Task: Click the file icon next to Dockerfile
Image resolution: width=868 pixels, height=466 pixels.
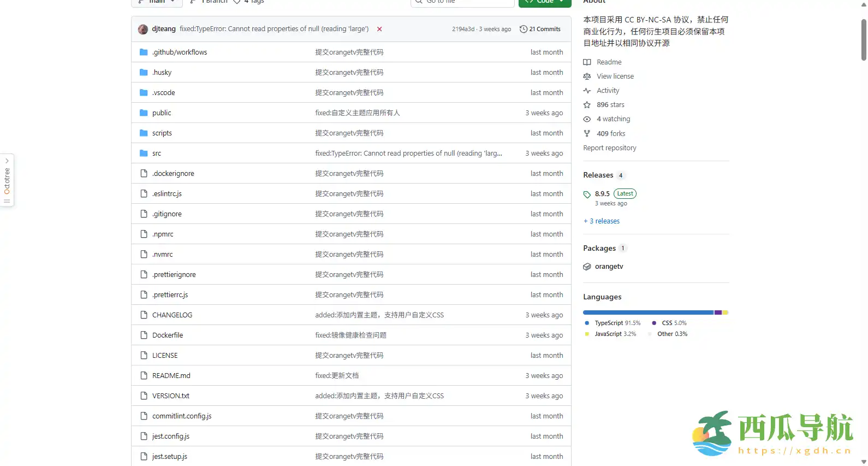Action: pyautogui.click(x=144, y=335)
